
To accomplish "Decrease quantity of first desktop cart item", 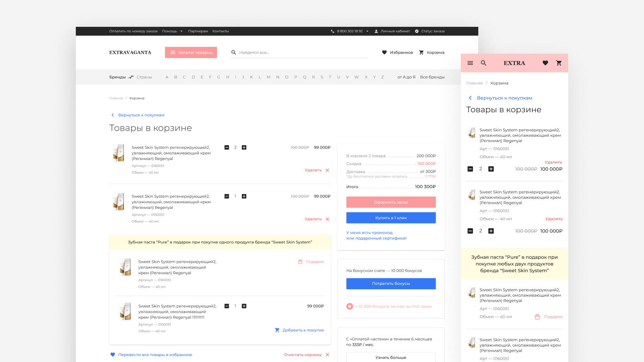I will click(x=227, y=147).
